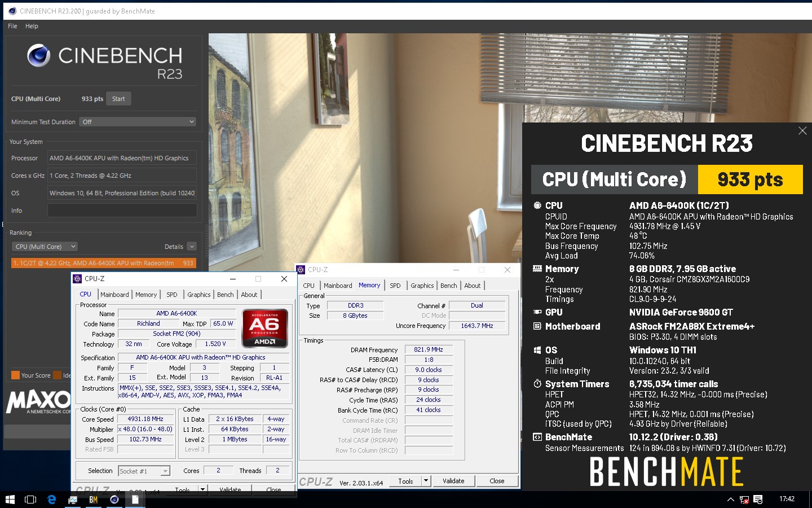The image size is (812, 508).
Task: Click the OS Windows icon in BenchMate panel
Action: 537,350
